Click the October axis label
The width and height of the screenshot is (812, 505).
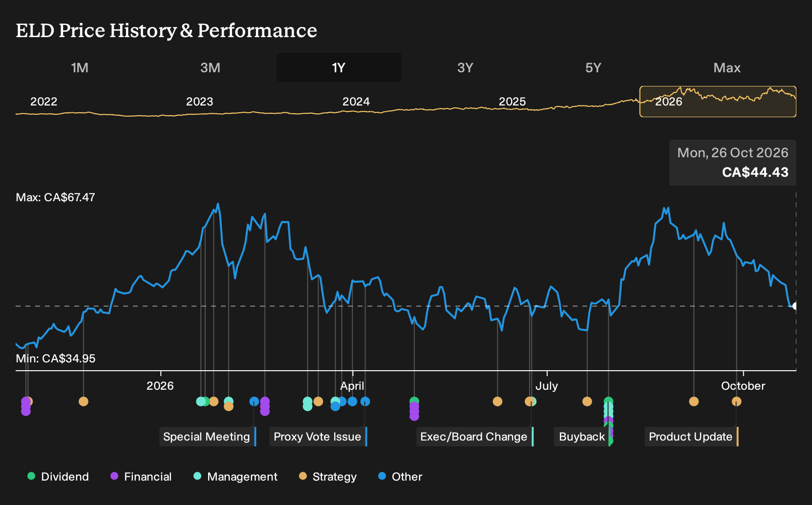pos(743,386)
